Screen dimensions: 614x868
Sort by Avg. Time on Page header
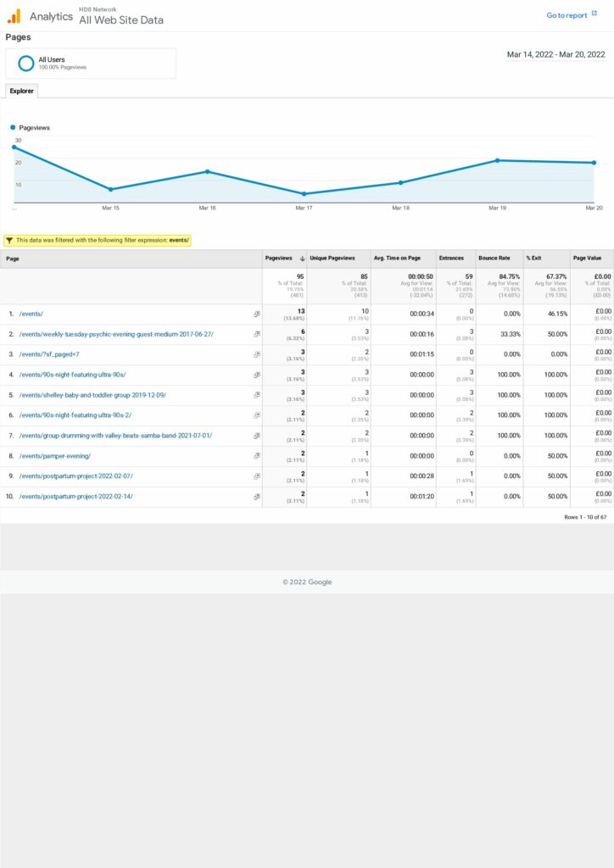pyautogui.click(x=397, y=258)
